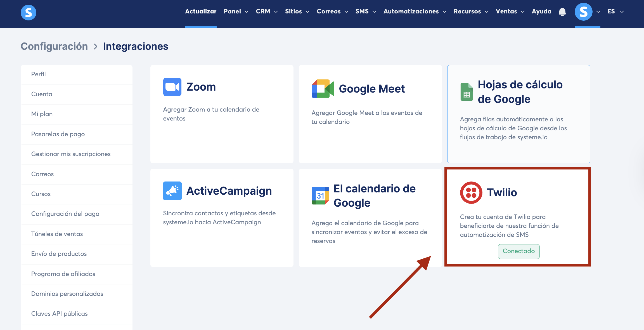Open the notifications bell

coord(562,12)
